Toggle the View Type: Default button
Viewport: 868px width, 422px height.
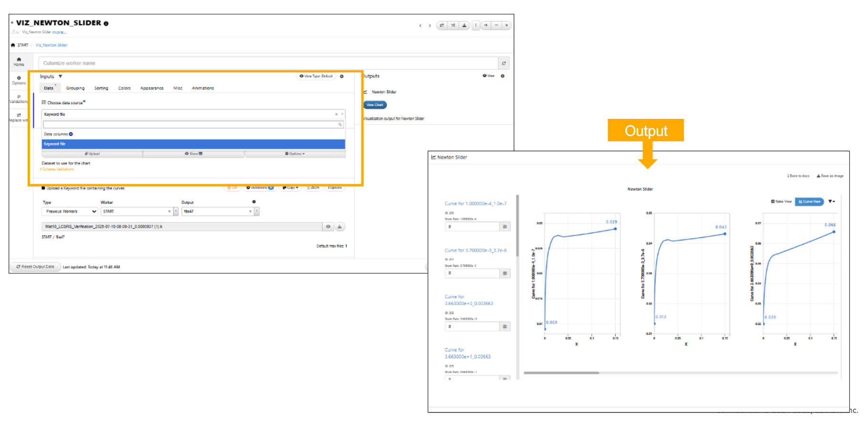[316, 76]
